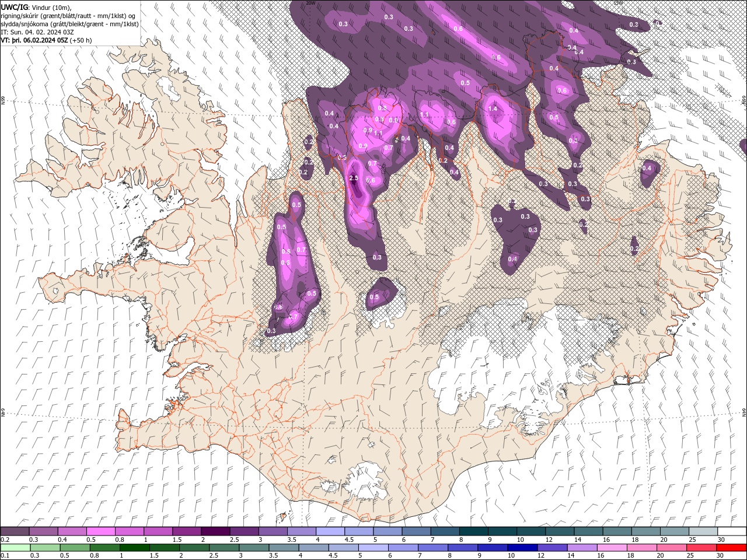Image resolution: width=747 pixels, height=560 pixels.
Task: Pick the lavender snow swatch starting at 4
Action: click(330, 531)
